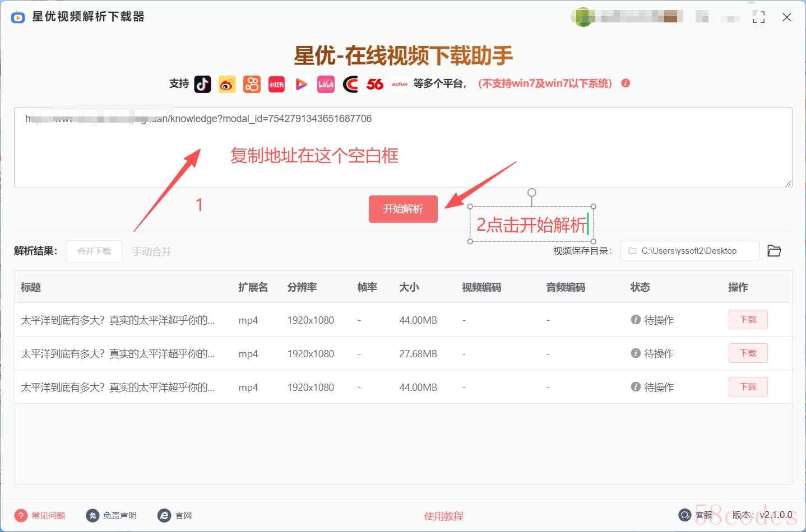The width and height of the screenshot is (806, 532).
Task: Toggle fullscreen with the title bar bracket icon
Action: pyautogui.click(x=758, y=17)
